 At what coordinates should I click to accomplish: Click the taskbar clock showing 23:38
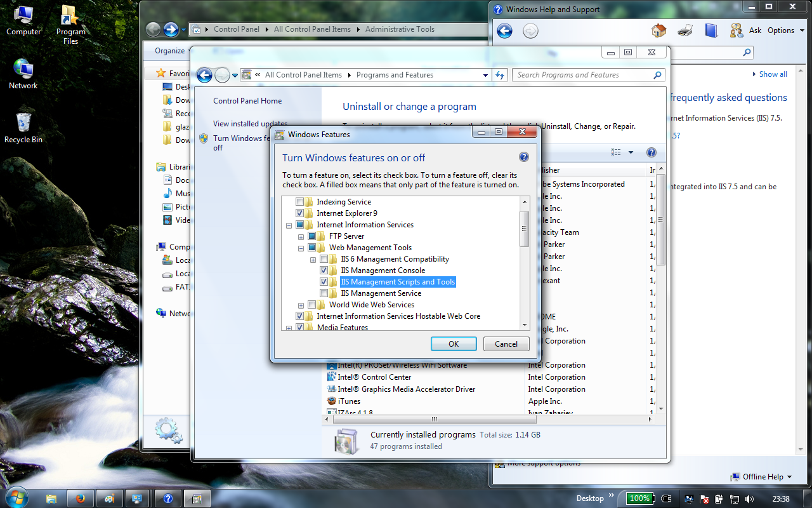click(x=782, y=498)
